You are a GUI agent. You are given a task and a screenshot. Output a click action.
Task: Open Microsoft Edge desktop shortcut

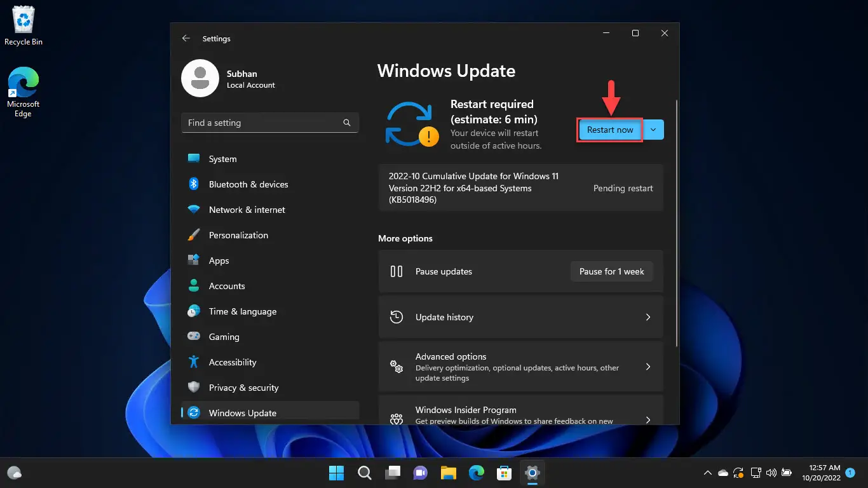point(23,93)
